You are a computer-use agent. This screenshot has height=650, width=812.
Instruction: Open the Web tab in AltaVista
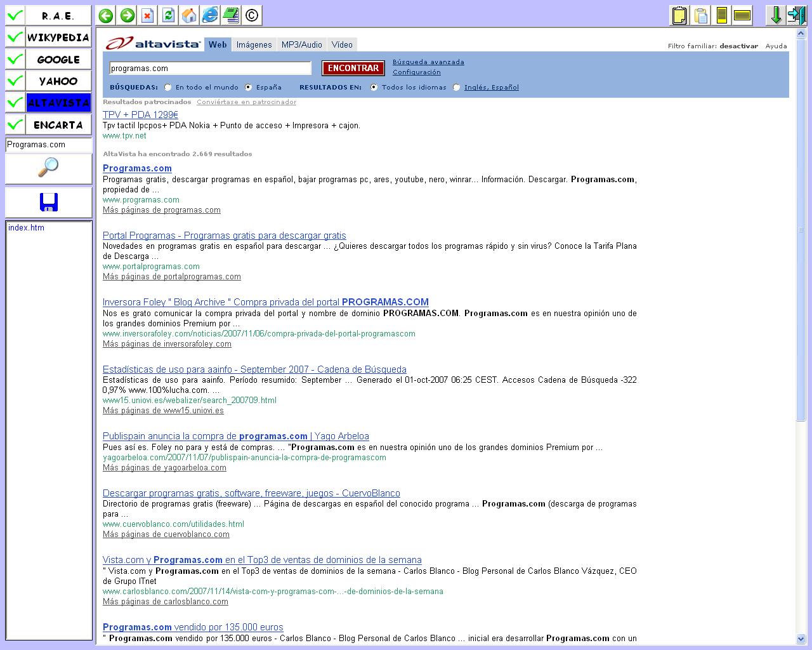(x=218, y=44)
